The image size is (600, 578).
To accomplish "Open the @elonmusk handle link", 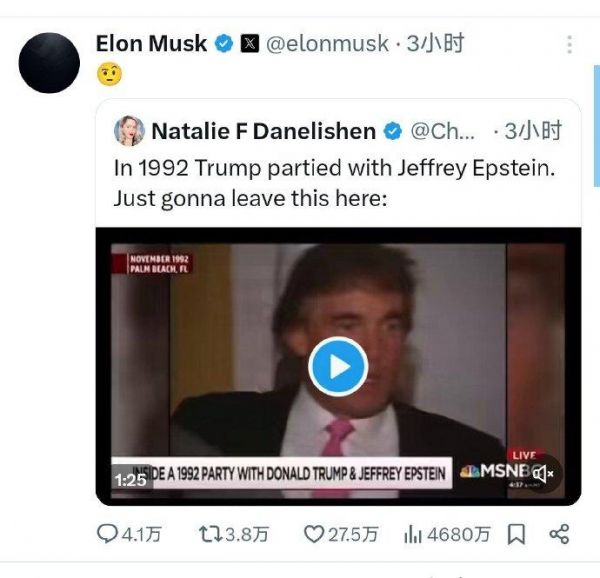I will (326, 44).
